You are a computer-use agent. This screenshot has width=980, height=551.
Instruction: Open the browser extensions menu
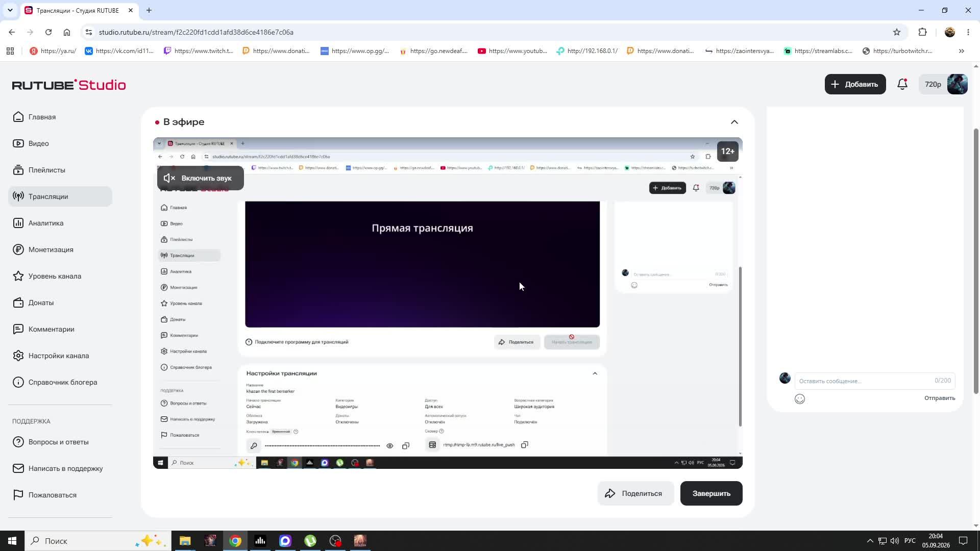[x=922, y=32]
